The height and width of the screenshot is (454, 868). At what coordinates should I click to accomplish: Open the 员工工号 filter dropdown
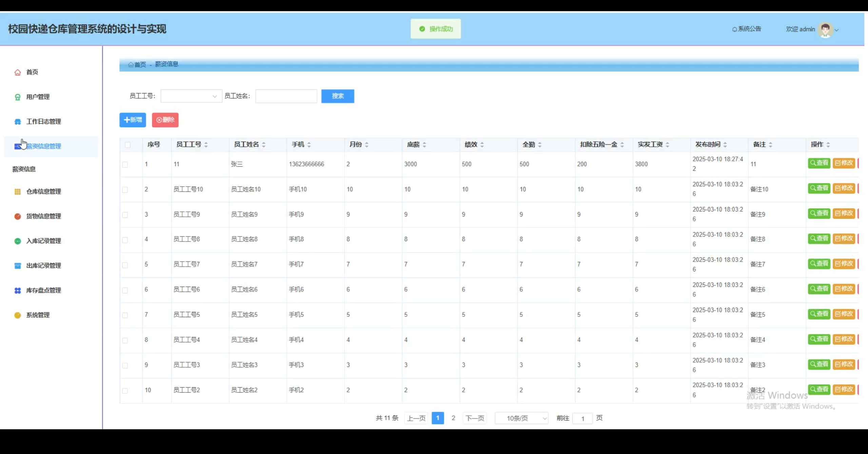point(191,96)
